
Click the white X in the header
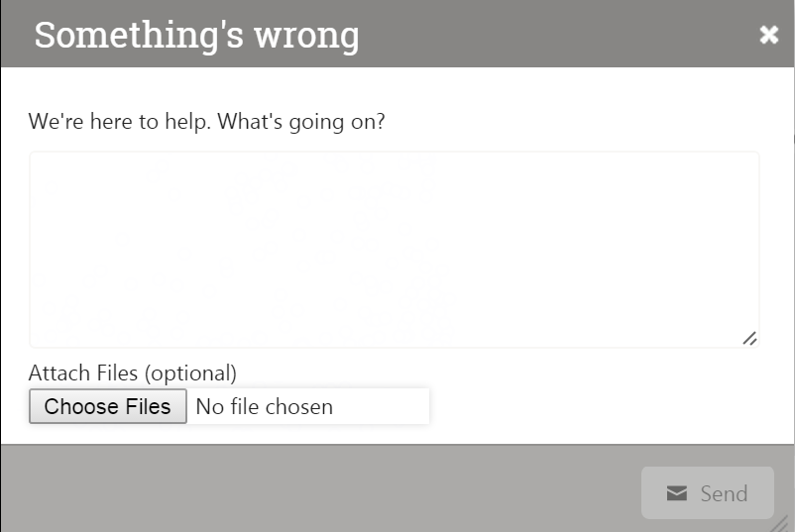tap(768, 35)
